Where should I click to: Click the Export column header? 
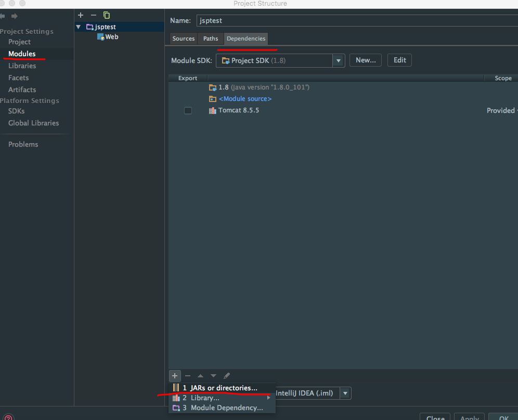coord(188,78)
